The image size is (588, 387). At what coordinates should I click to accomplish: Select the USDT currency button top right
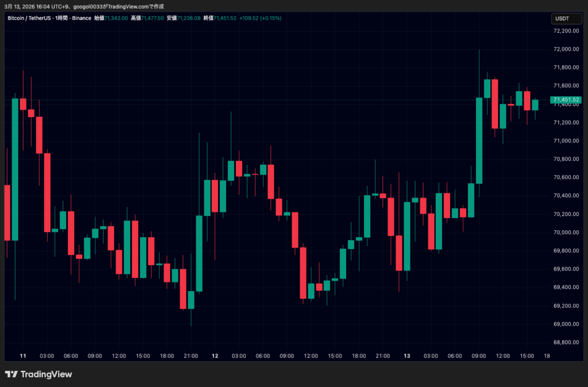tap(566, 18)
